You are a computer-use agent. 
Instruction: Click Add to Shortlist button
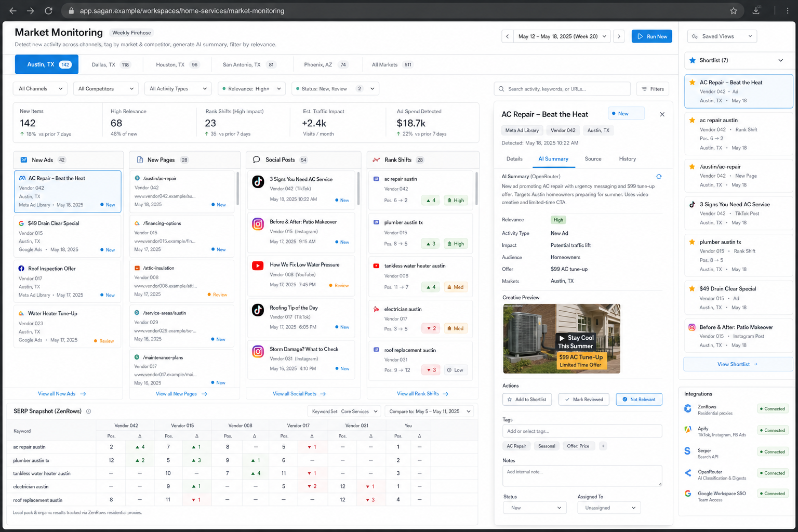527,400
